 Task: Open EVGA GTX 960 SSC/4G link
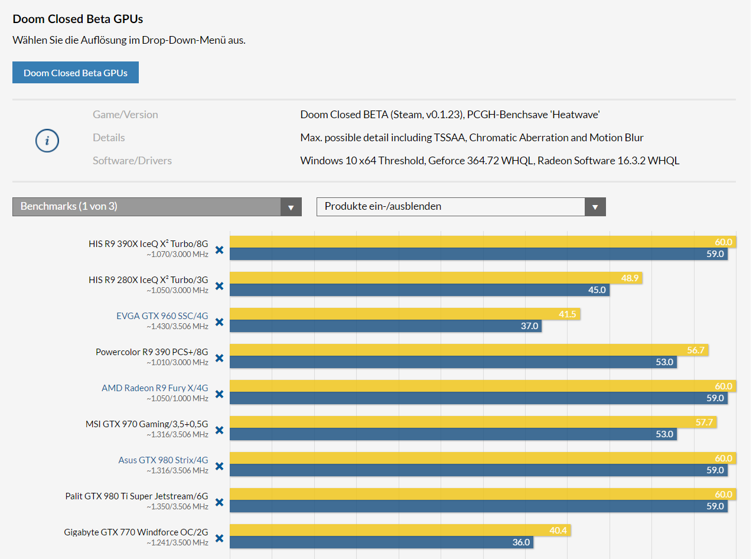(x=162, y=316)
